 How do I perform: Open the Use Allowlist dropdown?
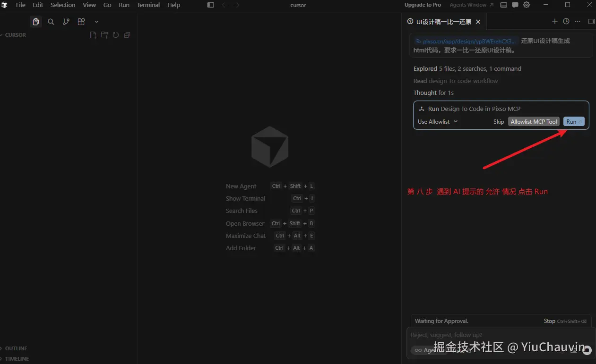pos(438,121)
